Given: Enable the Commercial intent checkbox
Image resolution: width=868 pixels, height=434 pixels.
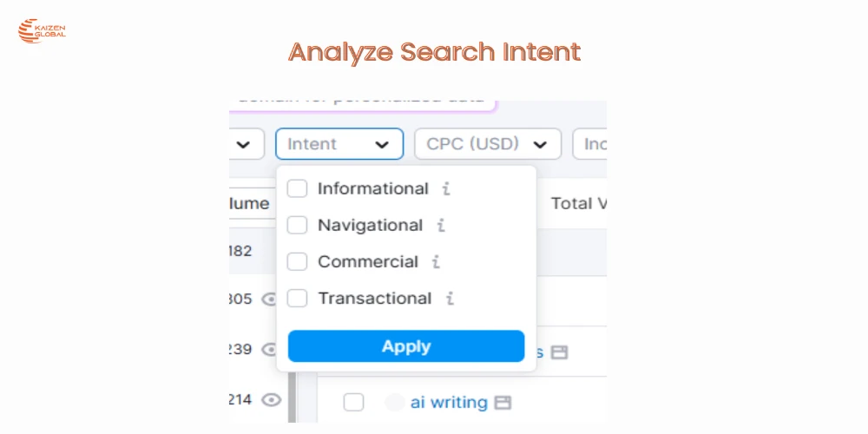Looking at the screenshot, I should click(298, 261).
